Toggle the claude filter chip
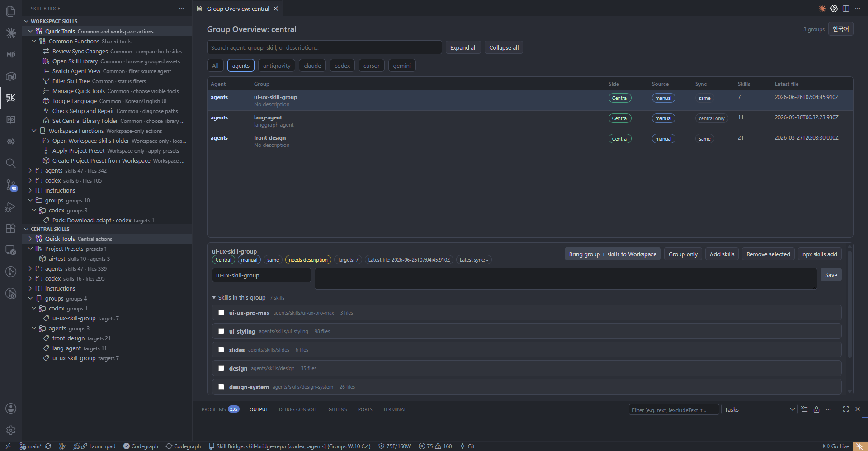Image resolution: width=868 pixels, height=451 pixels. point(312,66)
